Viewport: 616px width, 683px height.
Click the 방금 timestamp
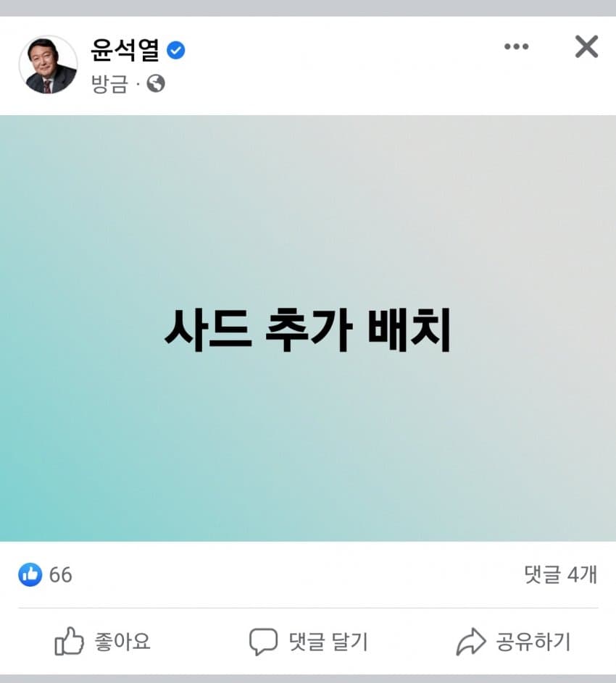(x=109, y=83)
